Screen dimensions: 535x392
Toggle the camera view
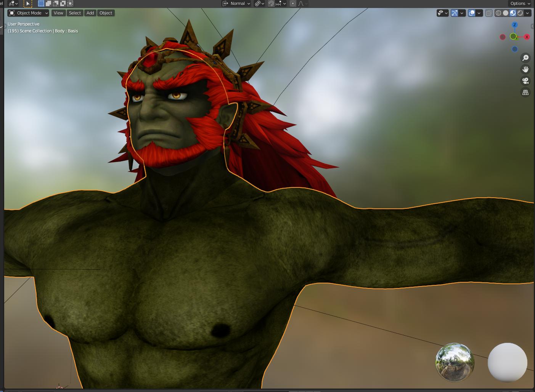pos(525,81)
